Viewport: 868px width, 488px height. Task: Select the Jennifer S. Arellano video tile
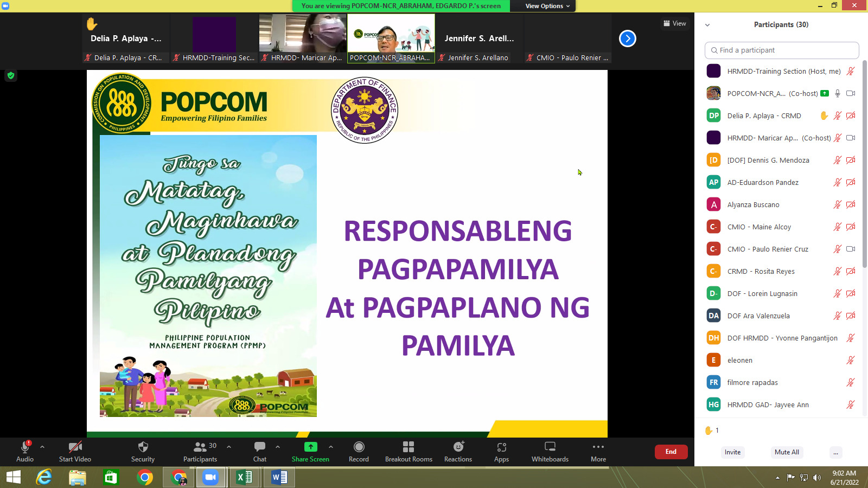point(480,38)
